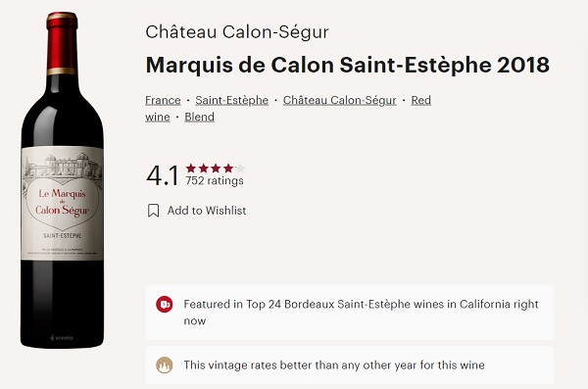588x389 pixels.
Task: Click the fifth grey rating star
Action: coord(240,169)
